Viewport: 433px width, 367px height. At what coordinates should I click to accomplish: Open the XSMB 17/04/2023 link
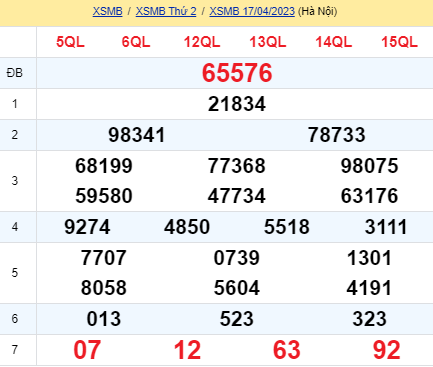tap(252, 11)
